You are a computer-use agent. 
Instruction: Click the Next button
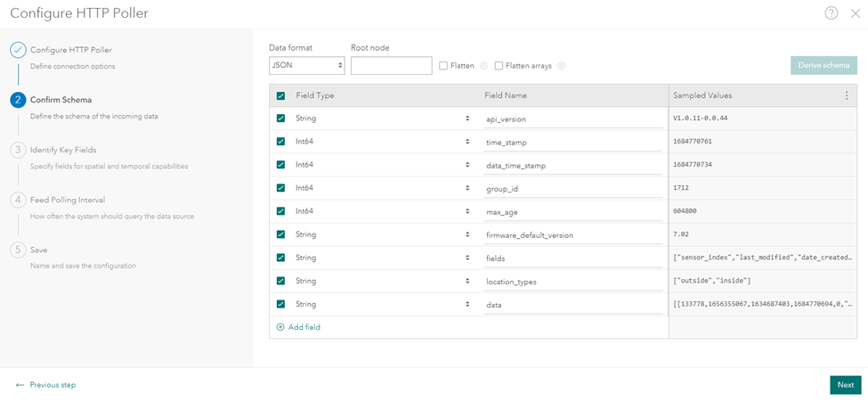click(845, 385)
